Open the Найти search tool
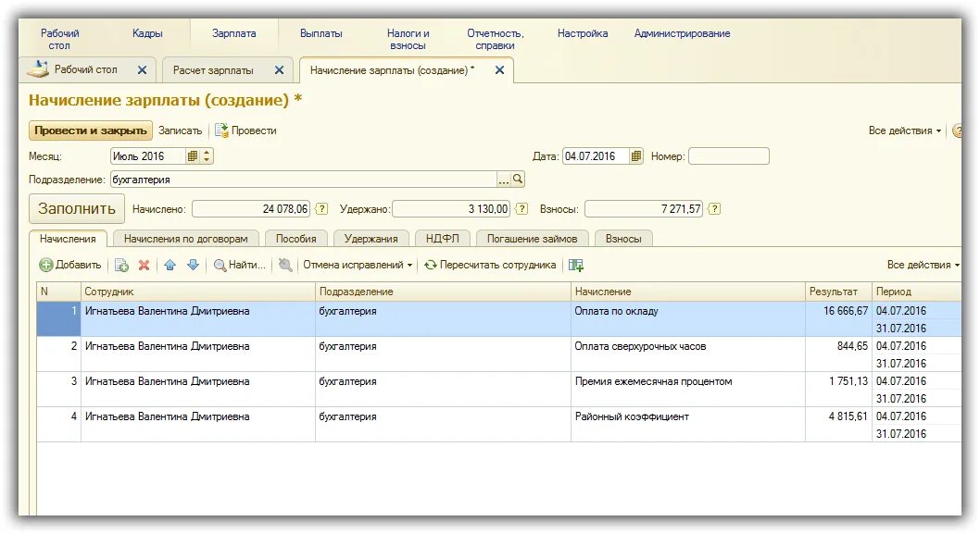980x534 pixels. [239, 265]
